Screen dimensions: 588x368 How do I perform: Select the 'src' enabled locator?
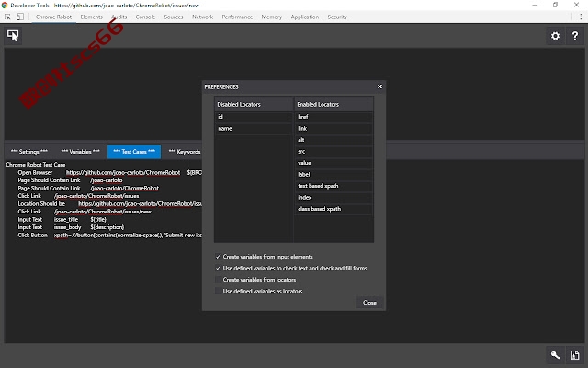[334, 151]
